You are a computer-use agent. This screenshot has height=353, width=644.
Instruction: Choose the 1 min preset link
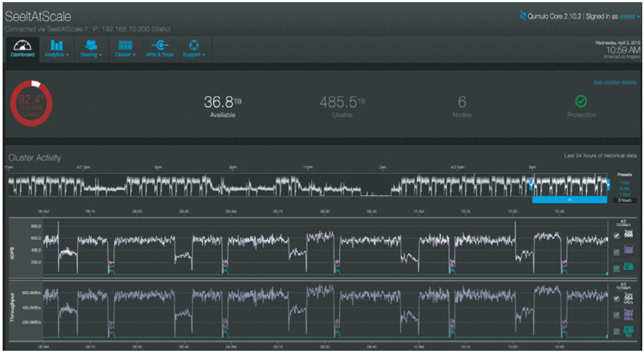pos(624,183)
